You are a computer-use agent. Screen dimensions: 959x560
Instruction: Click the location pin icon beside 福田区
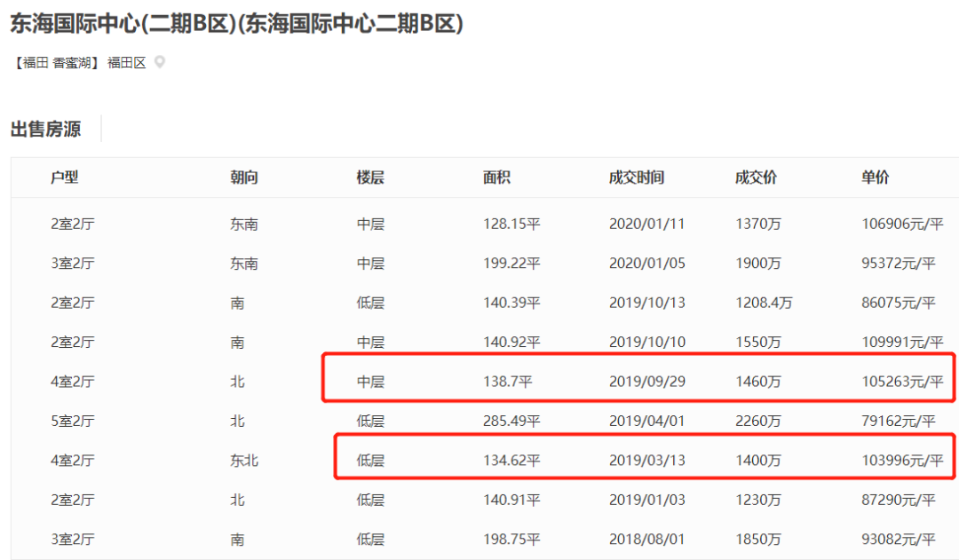click(160, 62)
